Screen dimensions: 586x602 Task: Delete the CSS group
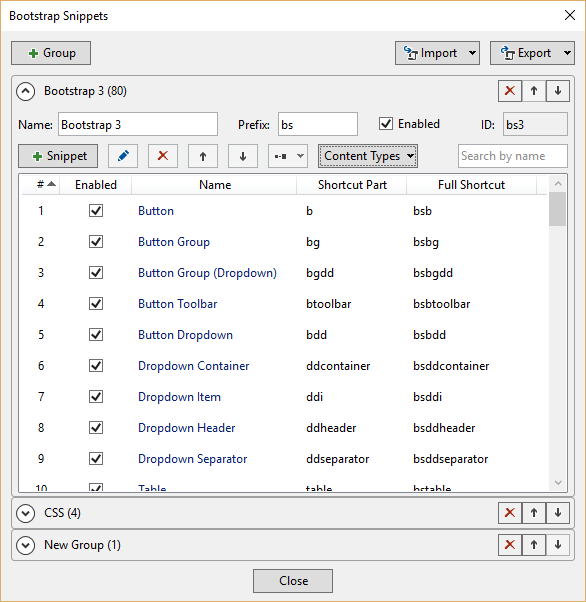[x=510, y=513]
